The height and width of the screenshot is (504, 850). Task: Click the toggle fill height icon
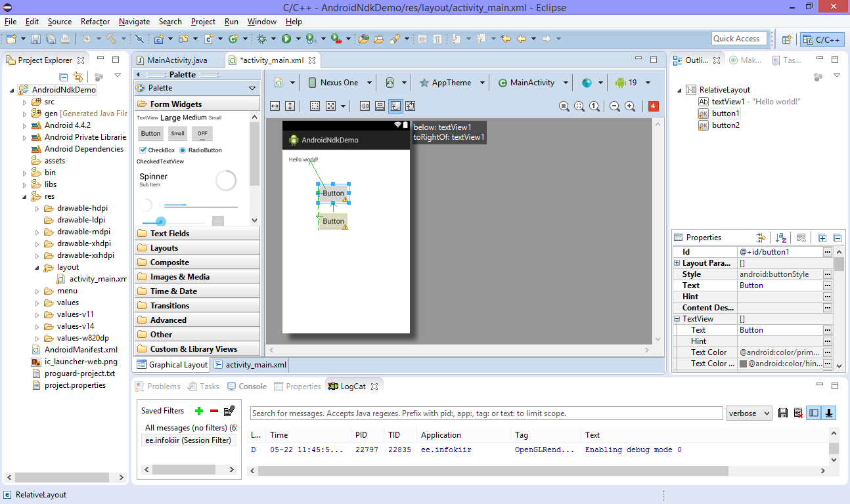pos(290,106)
